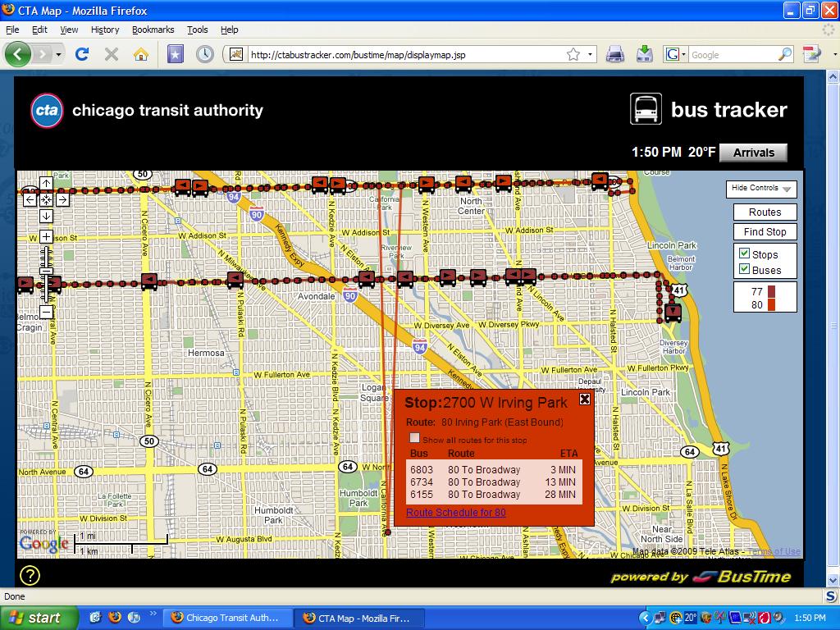Screen dimensions: 840x630
Task: Click the printer icon in the toolbar
Action: click(x=615, y=55)
